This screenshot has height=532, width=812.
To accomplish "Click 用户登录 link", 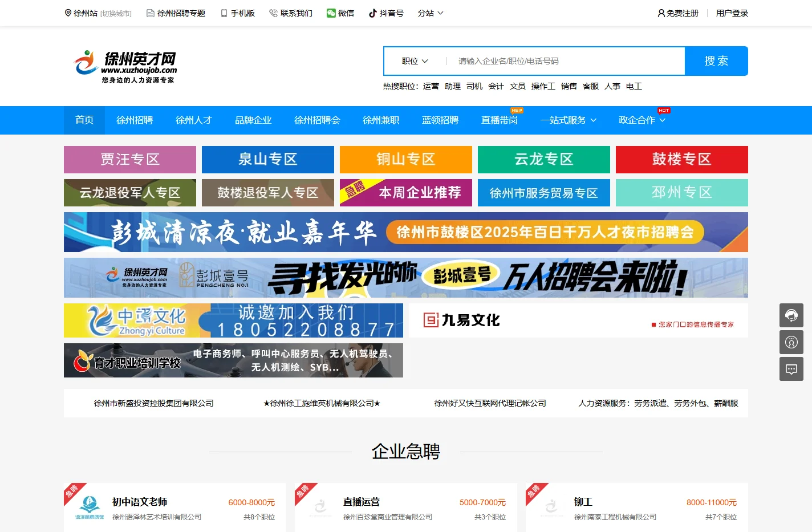I will tap(732, 13).
